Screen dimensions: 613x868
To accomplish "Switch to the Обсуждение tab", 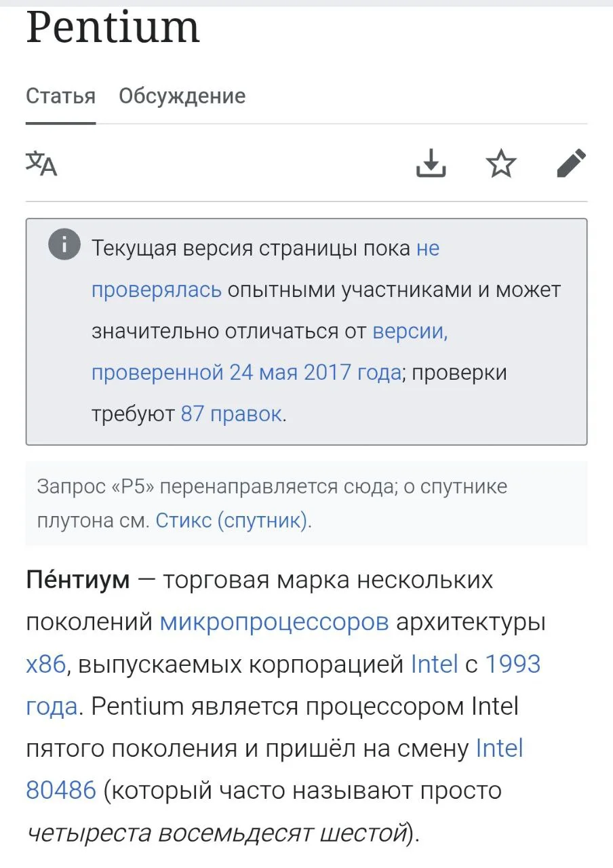I will pyautogui.click(x=182, y=96).
